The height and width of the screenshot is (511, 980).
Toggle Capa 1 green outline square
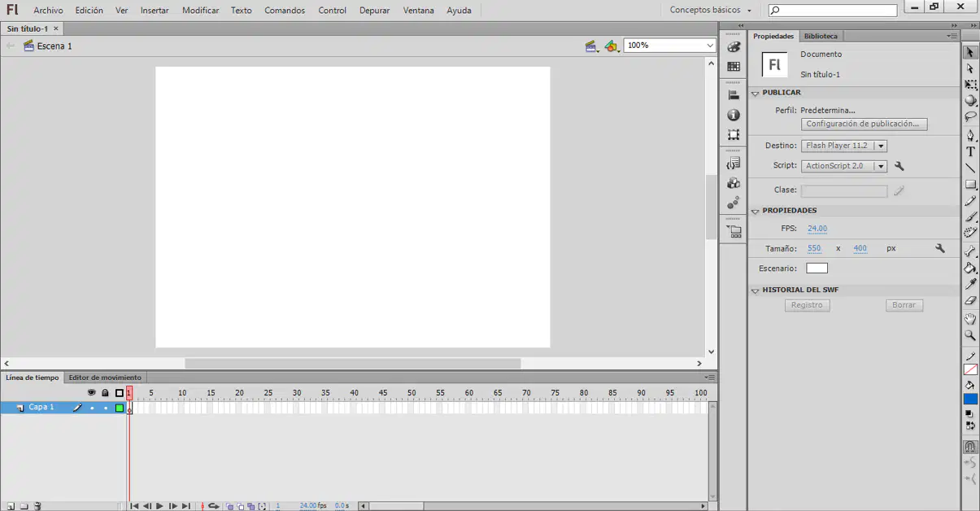pos(119,408)
